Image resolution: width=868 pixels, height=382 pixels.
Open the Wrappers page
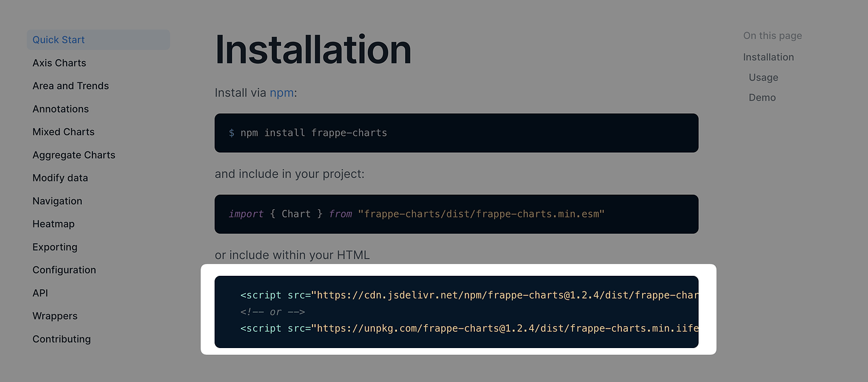click(55, 316)
